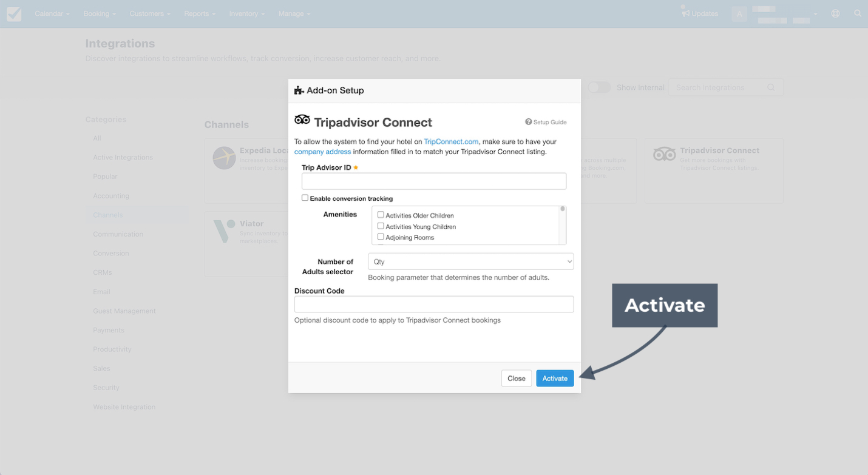Screen dimensions: 868x475
Task: Open the globe language icon
Action: click(836, 13)
